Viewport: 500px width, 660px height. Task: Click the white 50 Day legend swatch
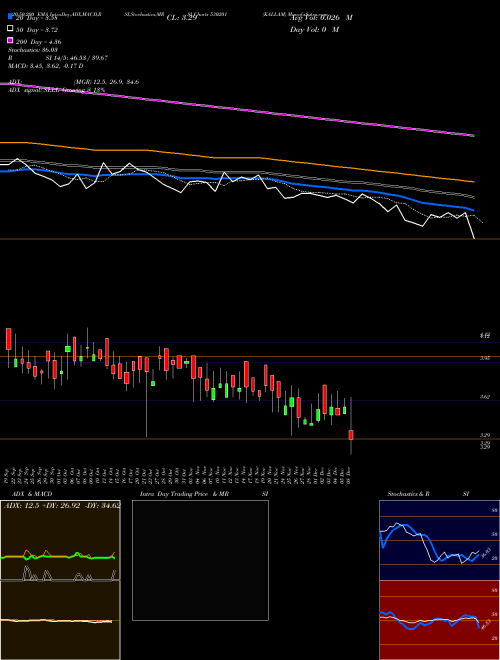[11, 29]
